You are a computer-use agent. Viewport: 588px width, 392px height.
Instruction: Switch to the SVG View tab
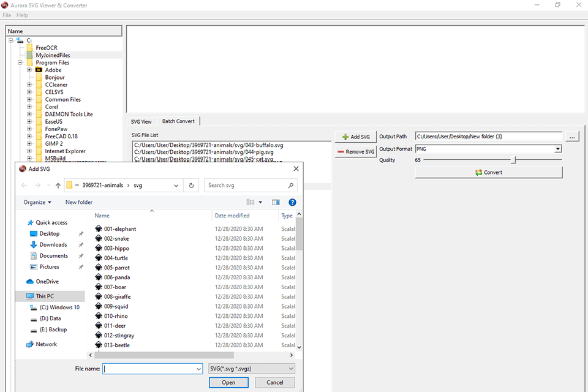[141, 121]
